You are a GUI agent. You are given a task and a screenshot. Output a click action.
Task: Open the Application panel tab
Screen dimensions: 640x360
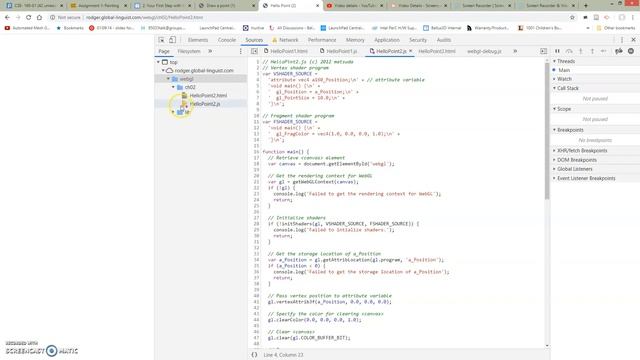click(x=387, y=40)
